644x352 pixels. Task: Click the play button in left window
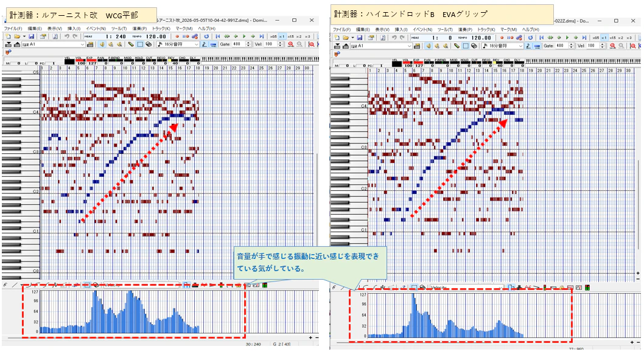click(244, 36)
